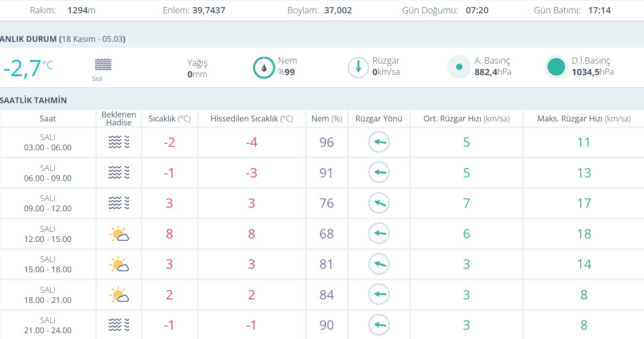644x339 pixels.
Task: Click the D.İ.Basınç solid green circle icon
Action: click(x=556, y=67)
